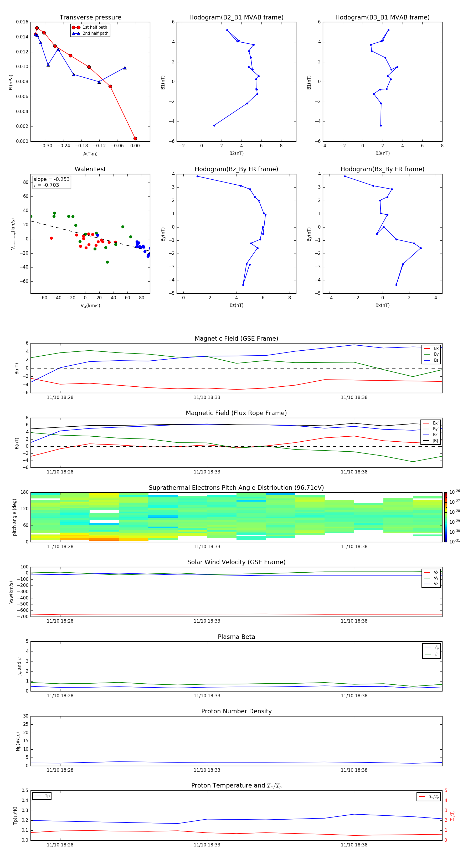Click the 'slope = -0.253' annotation
473x868 pixels.
pos(52,179)
